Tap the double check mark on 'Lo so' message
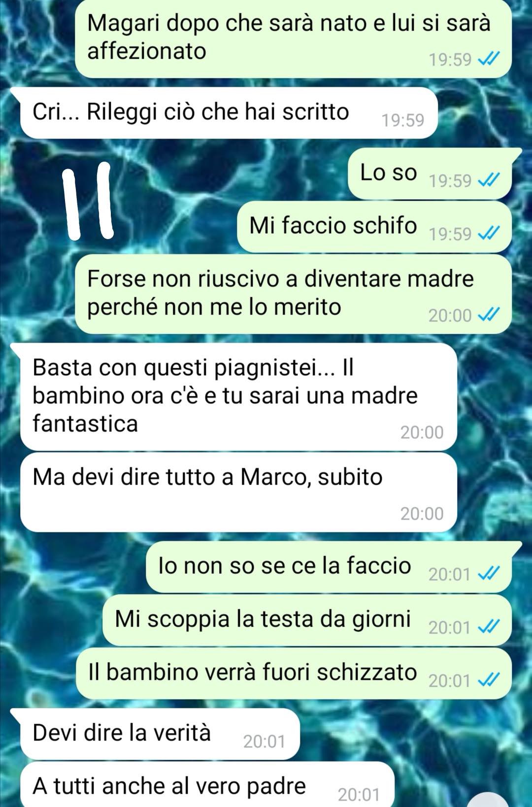532x807 pixels. pos(489,181)
